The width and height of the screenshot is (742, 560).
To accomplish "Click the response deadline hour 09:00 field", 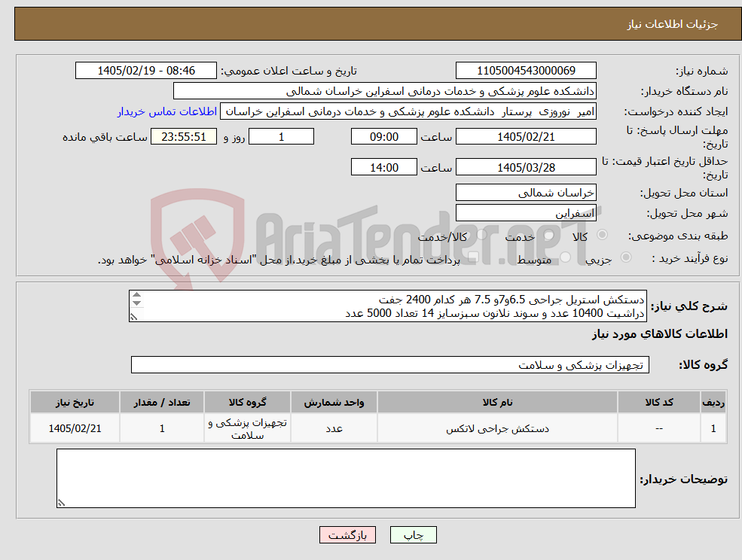I will pyautogui.click(x=383, y=137).
